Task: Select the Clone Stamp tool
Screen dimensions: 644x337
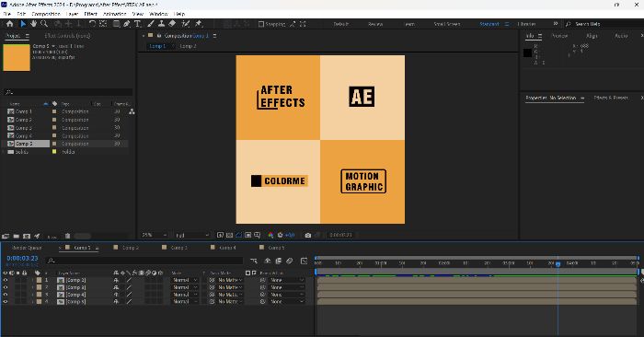Action: (161, 24)
